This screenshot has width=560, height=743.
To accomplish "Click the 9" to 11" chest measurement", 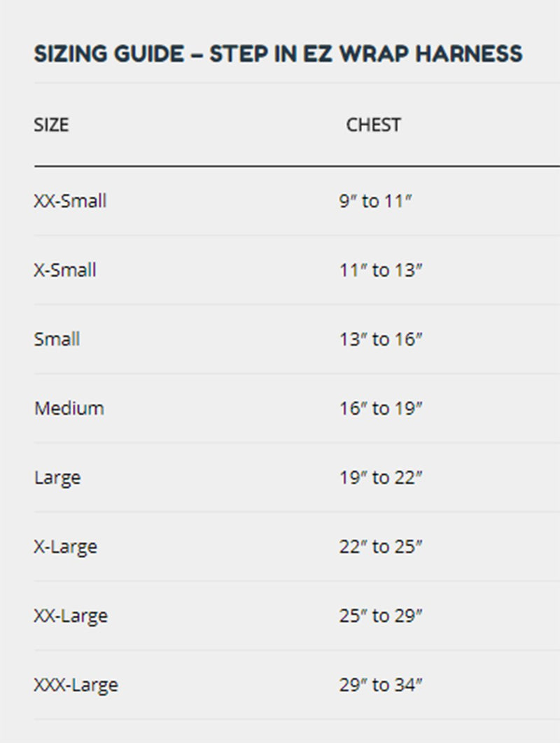I will pos(375,201).
